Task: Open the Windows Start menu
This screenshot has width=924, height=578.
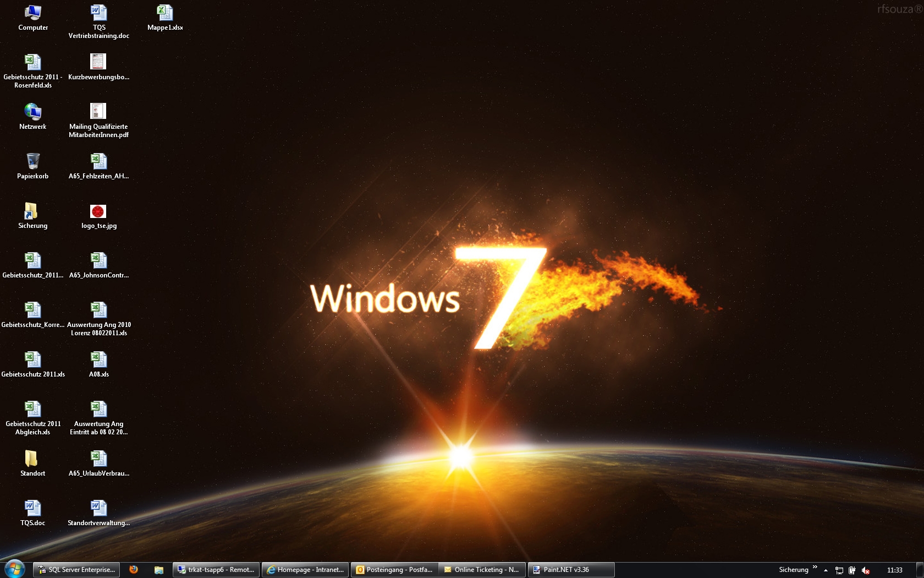Action: [x=15, y=569]
